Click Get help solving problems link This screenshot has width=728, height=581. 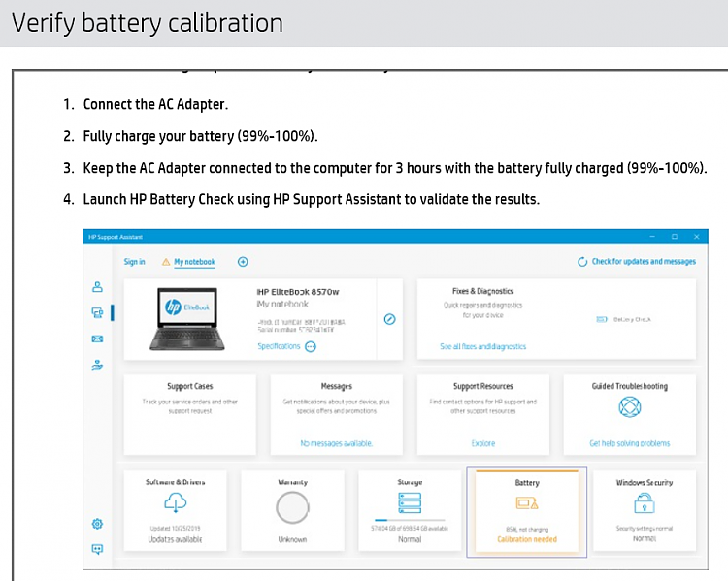pos(630,443)
